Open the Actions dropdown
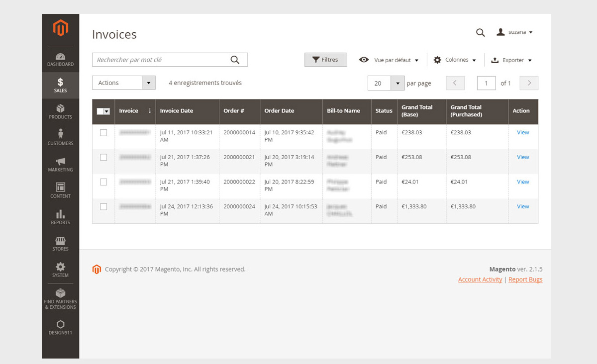This screenshot has height=364, width=597. tap(124, 83)
